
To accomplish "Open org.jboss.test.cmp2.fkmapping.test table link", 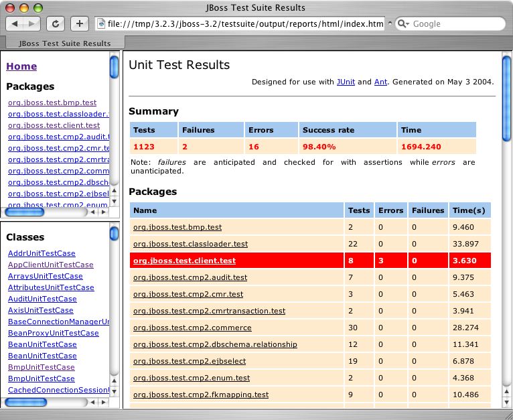I will (201, 395).
